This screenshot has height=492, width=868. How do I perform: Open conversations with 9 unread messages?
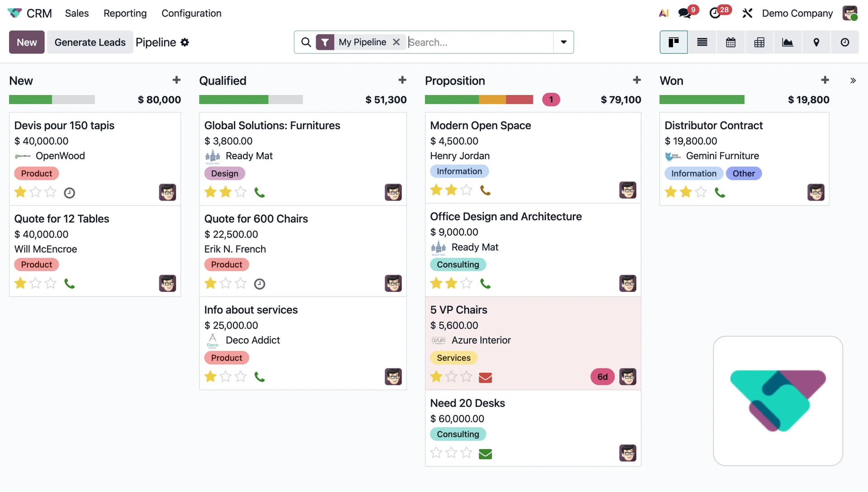(x=685, y=13)
